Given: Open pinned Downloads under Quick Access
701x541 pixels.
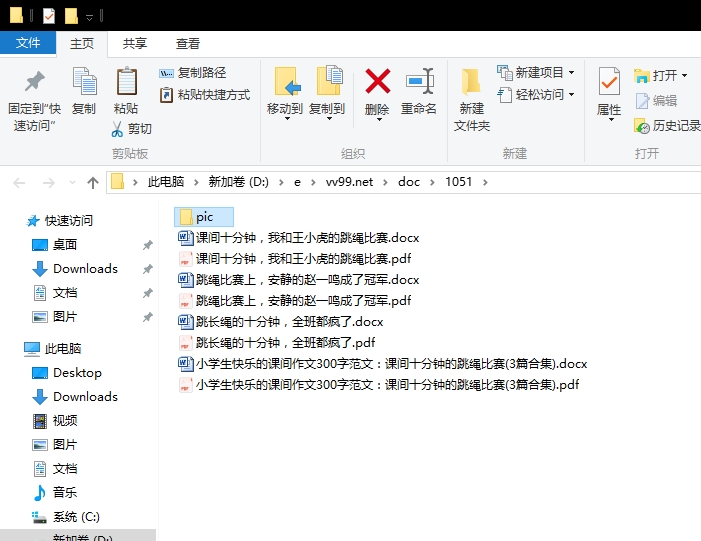Looking at the screenshot, I should point(75,269).
